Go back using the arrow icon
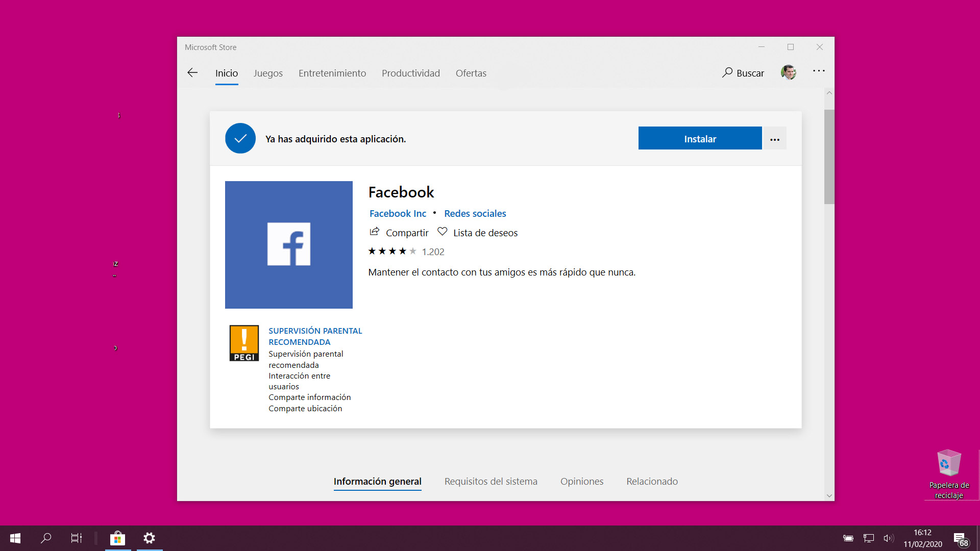Viewport: 980px width, 551px height. pos(192,73)
